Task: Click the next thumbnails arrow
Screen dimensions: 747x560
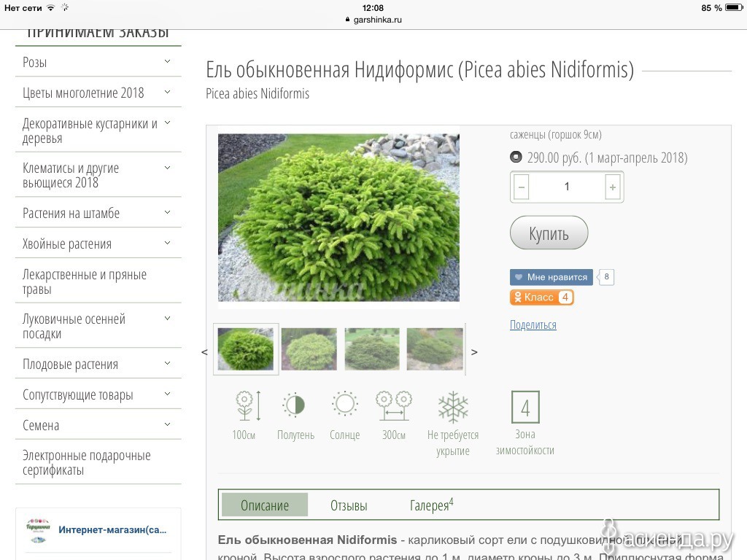Action: pos(474,352)
